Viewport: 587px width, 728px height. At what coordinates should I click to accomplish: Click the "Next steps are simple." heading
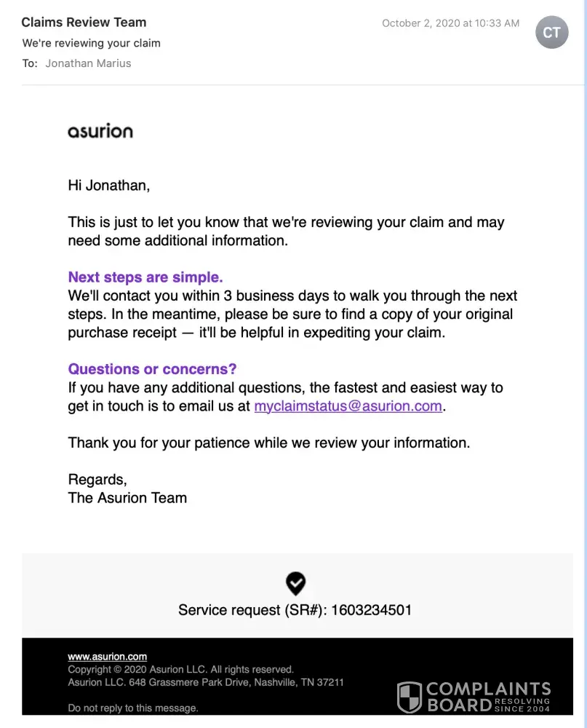point(145,277)
